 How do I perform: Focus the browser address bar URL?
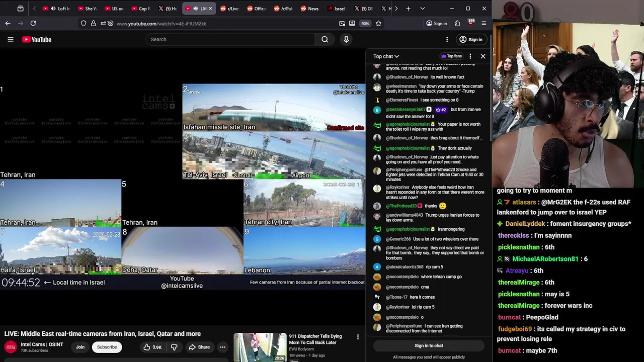(162, 23)
